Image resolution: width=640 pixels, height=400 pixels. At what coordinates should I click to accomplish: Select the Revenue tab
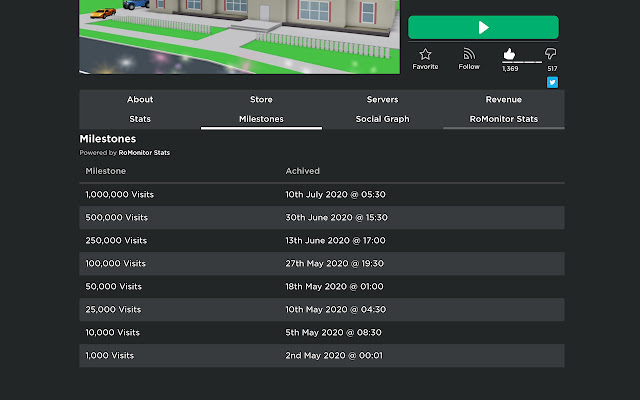pyautogui.click(x=503, y=100)
